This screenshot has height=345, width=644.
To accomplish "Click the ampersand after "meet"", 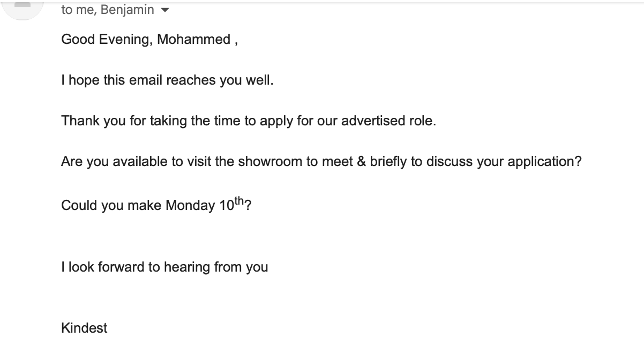I will (x=361, y=161).
